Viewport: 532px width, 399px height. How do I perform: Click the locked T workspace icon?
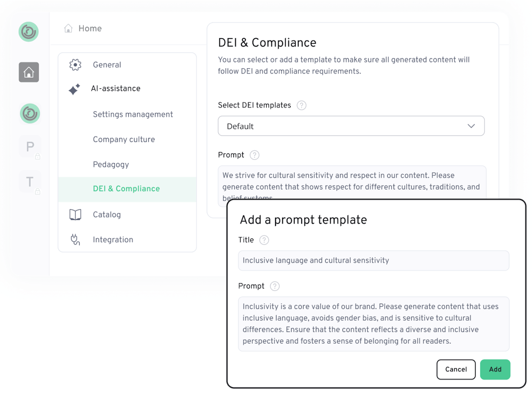point(30,182)
